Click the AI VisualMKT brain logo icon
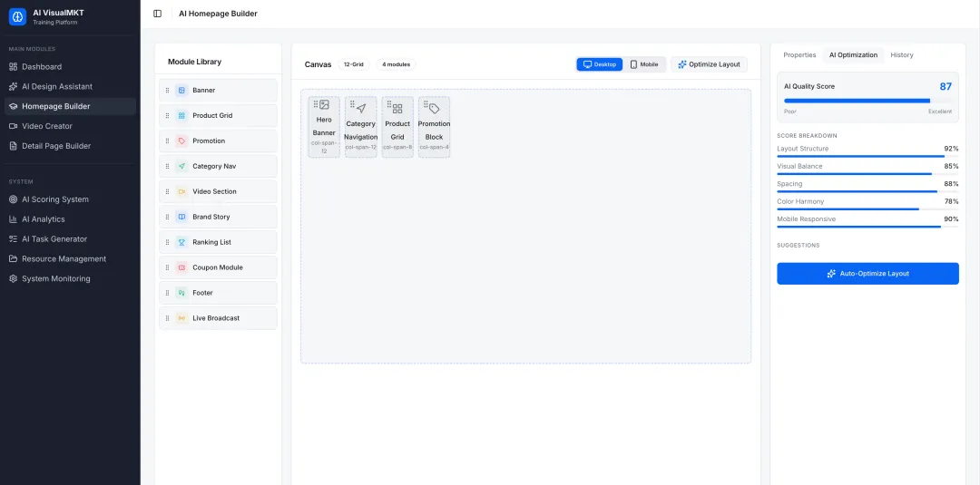This screenshot has height=485, width=980. 17,17
